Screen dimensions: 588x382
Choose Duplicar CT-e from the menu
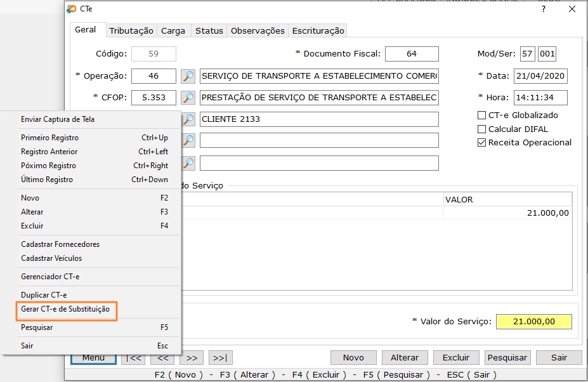click(x=44, y=295)
